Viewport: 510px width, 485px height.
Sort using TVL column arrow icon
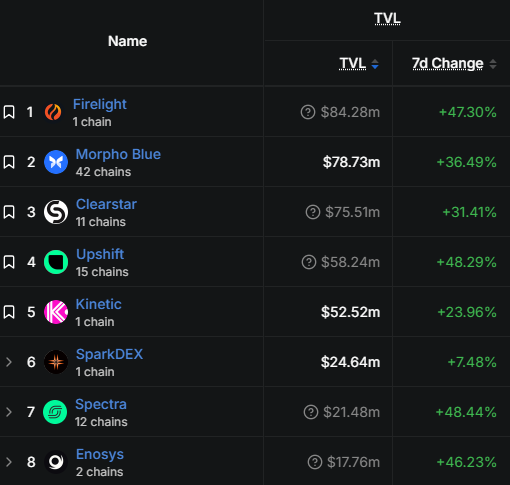pos(375,64)
